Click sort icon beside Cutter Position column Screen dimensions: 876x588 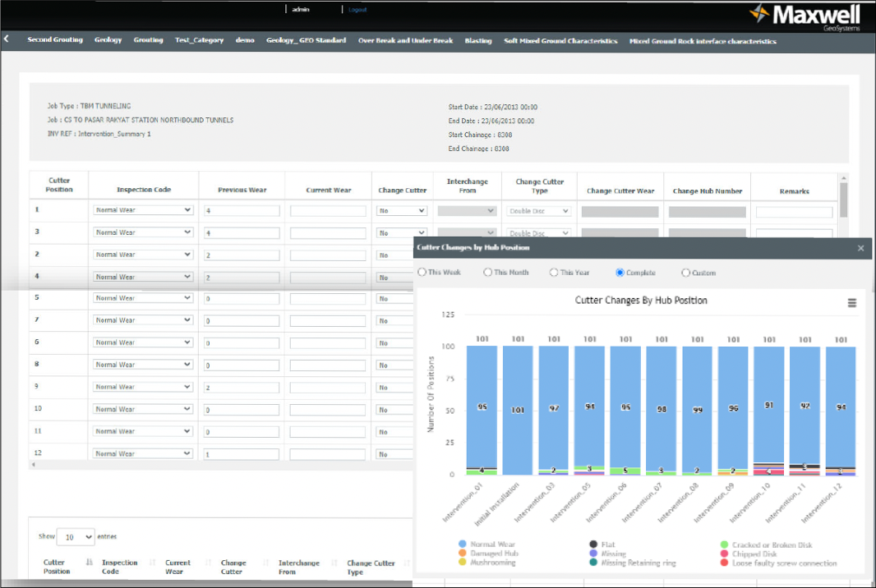click(90, 562)
